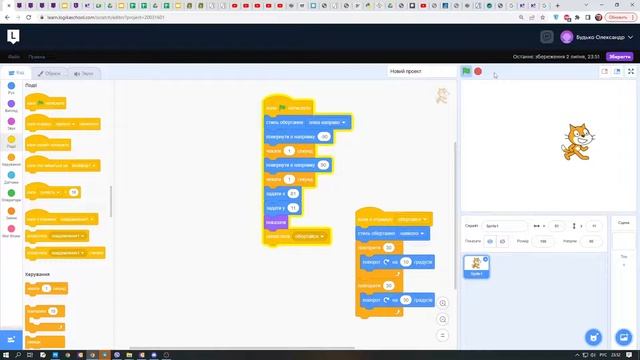Open the choose a backdrop button
The image size is (640, 360).
coord(623,338)
